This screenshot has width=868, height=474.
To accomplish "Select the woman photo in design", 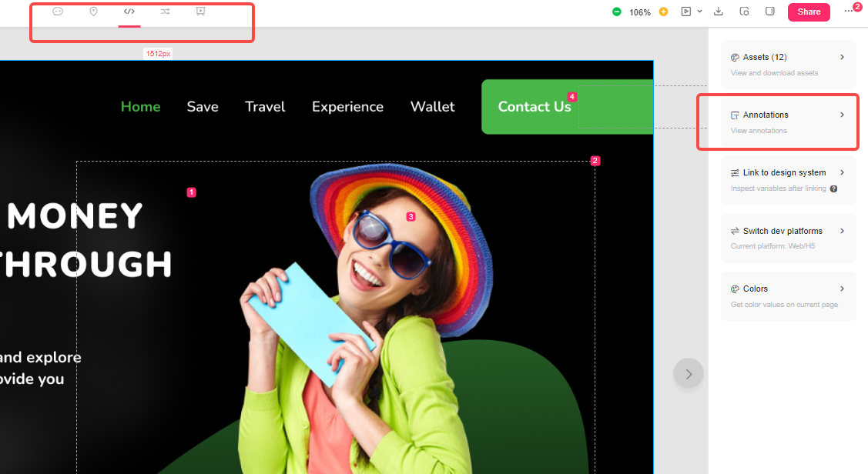I will point(366,319).
